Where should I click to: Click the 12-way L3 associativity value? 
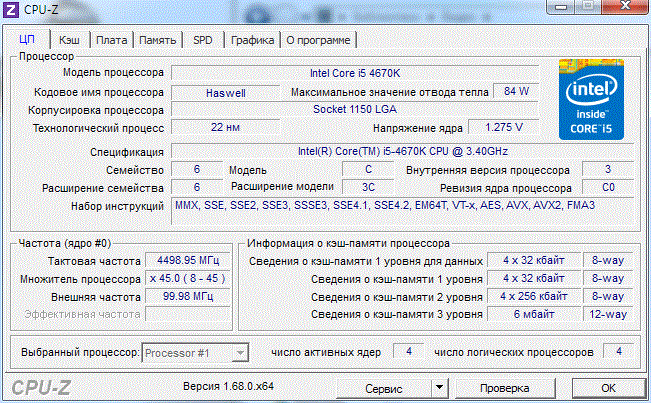pyautogui.click(x=608, y=314)
